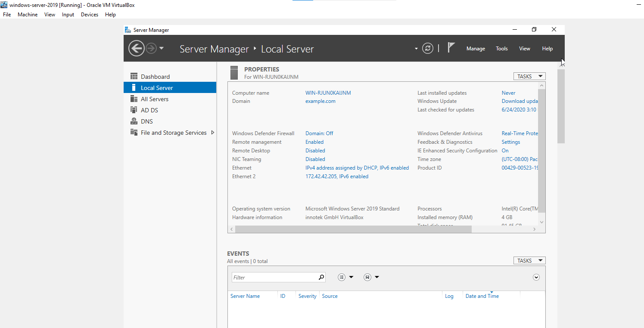Open the Notifications flag icon

pyautogui.click(x=451, y=47)
